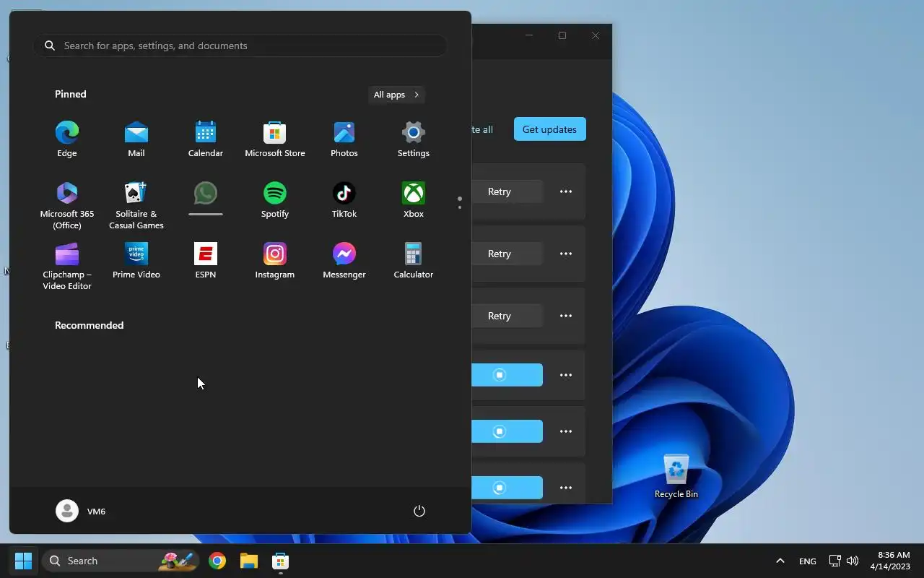Click the Get updates button in Store window
924x578 pixels.
point(549,129)
